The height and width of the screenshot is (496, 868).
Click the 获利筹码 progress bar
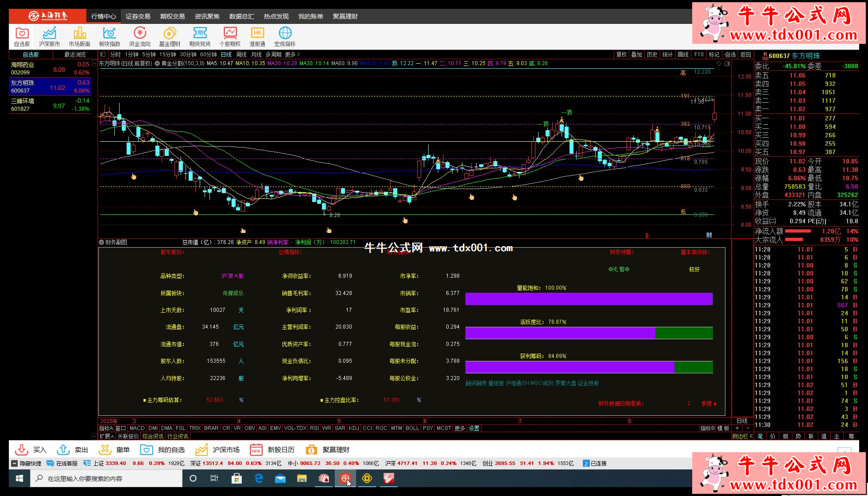[x=589, y=367]
